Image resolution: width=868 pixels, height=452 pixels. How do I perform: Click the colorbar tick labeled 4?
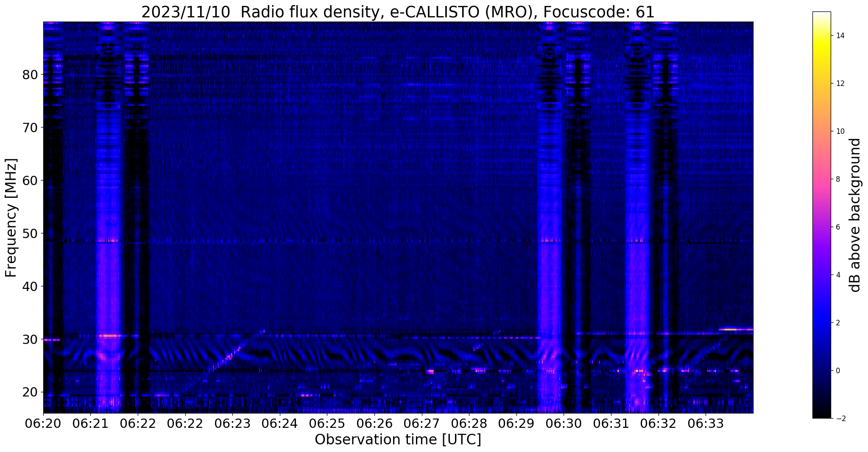point(837,275)
